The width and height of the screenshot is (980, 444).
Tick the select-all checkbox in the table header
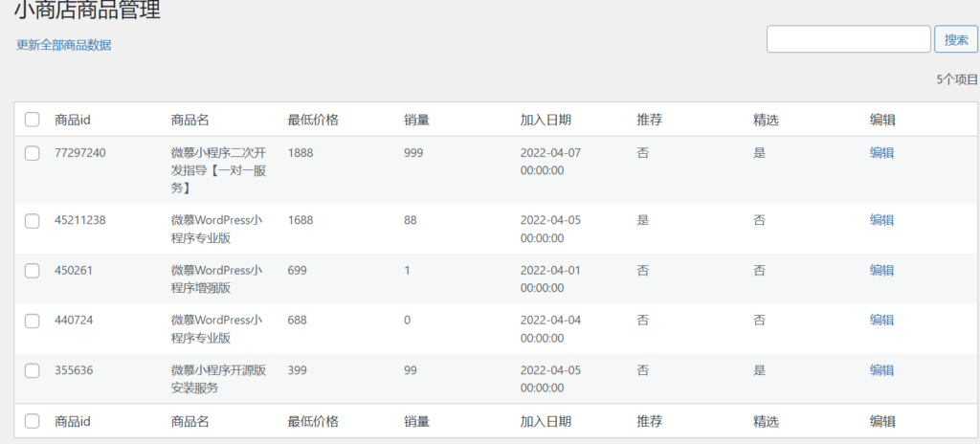tap(32, 120)
